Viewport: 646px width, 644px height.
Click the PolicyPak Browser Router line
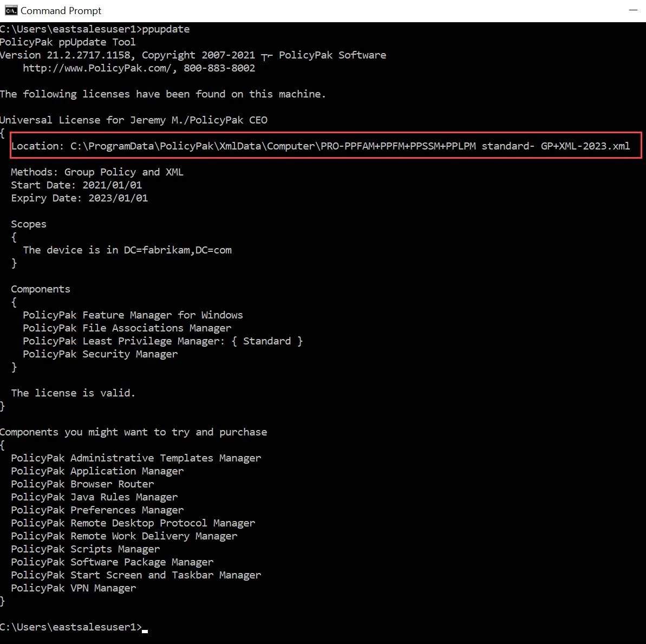pos(82,484)
